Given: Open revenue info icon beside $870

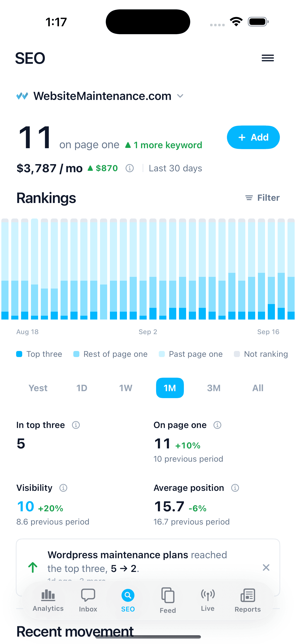Looking at the screenshot, I should [x=130, y=168].
